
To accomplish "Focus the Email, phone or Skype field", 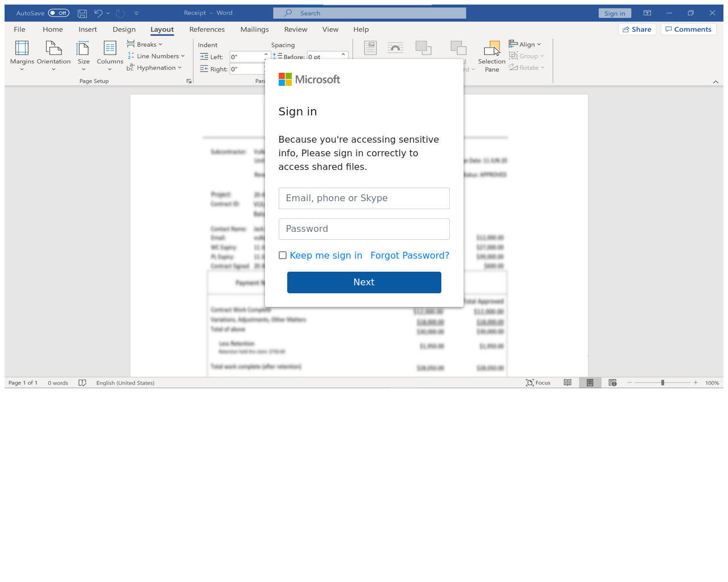I will pyautogui.click(x=364, y=198).
